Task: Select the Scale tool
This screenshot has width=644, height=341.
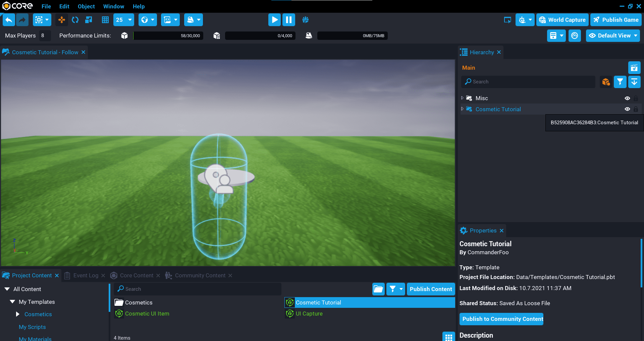Action: click(89, 20)
